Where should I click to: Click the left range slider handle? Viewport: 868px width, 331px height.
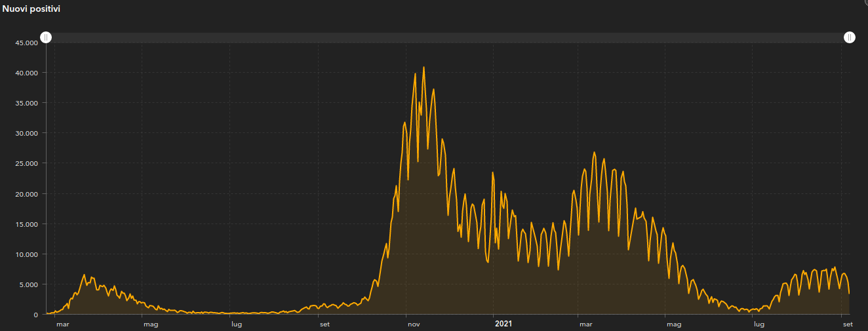46,37
